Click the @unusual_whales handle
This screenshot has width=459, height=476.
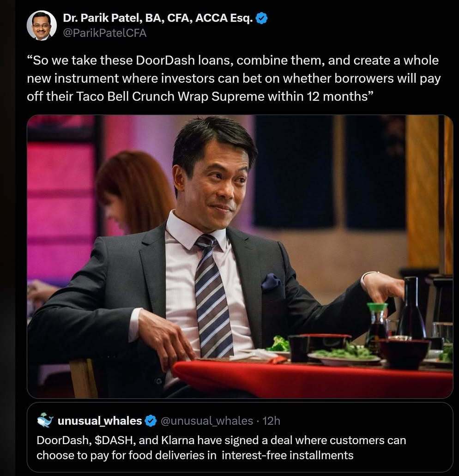pyautogui.click(x=206, y=421)
